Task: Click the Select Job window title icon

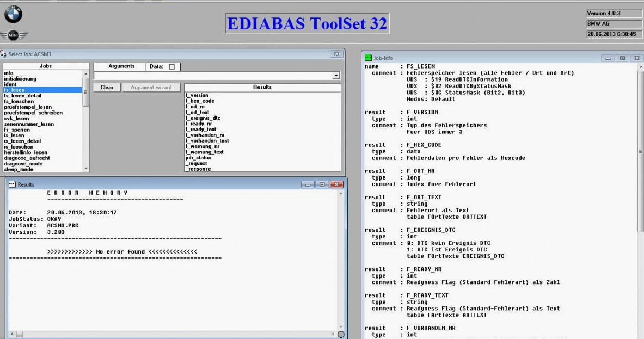Action: pyautogui.click(x=3, y=54)
